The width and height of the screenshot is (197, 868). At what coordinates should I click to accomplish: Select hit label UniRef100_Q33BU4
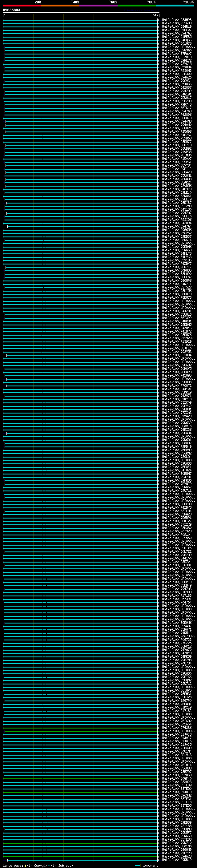[x=176, y=355]
